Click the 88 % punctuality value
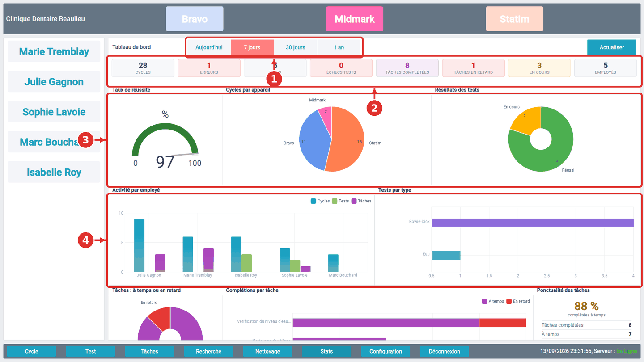The image size is (644, 362). point(586,306)
